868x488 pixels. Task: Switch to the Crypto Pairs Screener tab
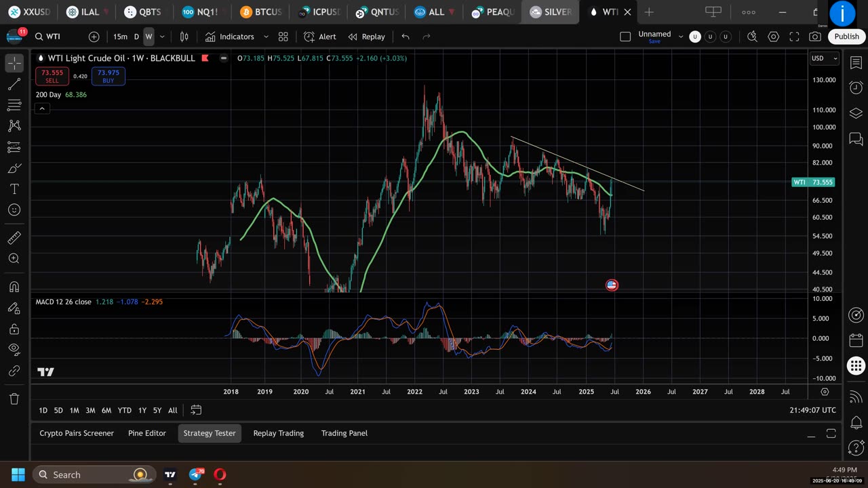(77, 433)
